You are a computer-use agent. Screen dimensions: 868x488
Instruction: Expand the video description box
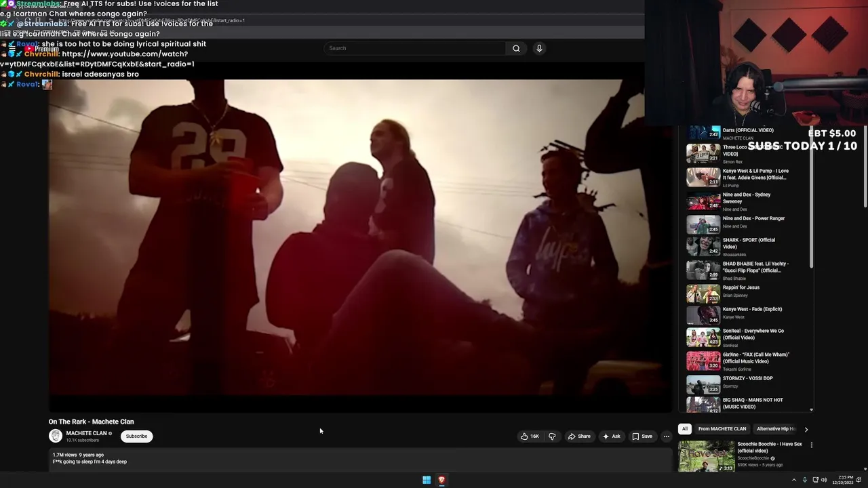click(361, 459)
